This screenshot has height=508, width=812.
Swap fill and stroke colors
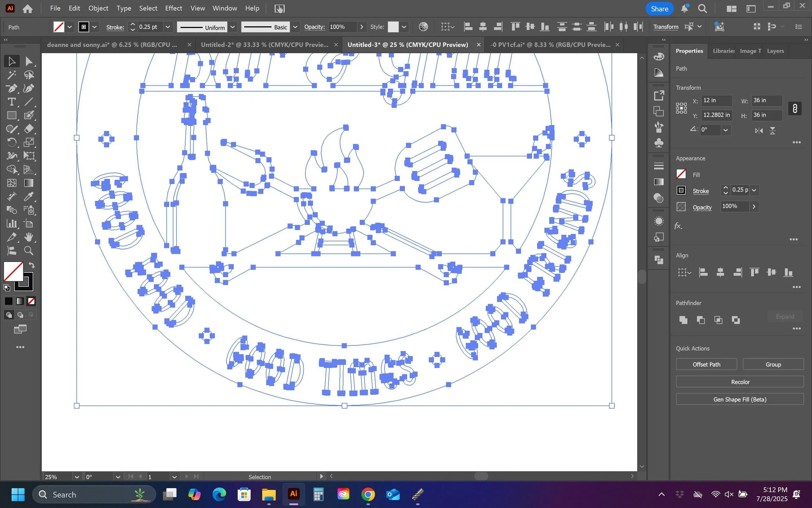tap(32, 265)
